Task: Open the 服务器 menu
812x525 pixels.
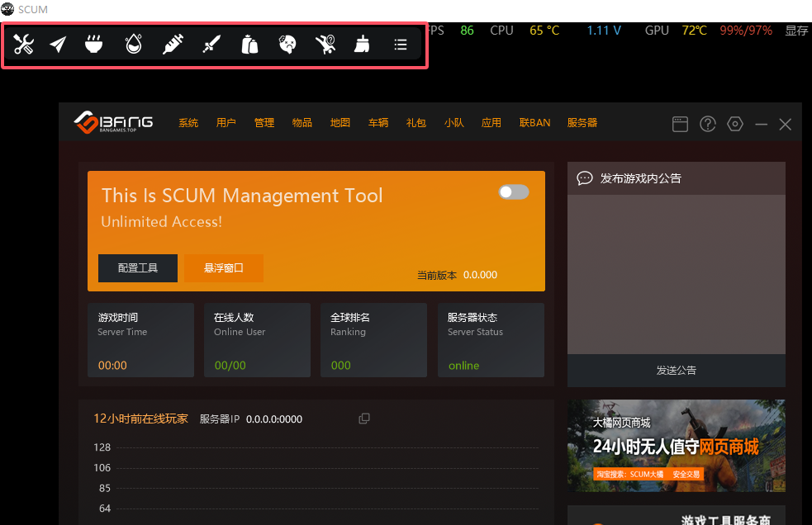Action: click(582, 123)
